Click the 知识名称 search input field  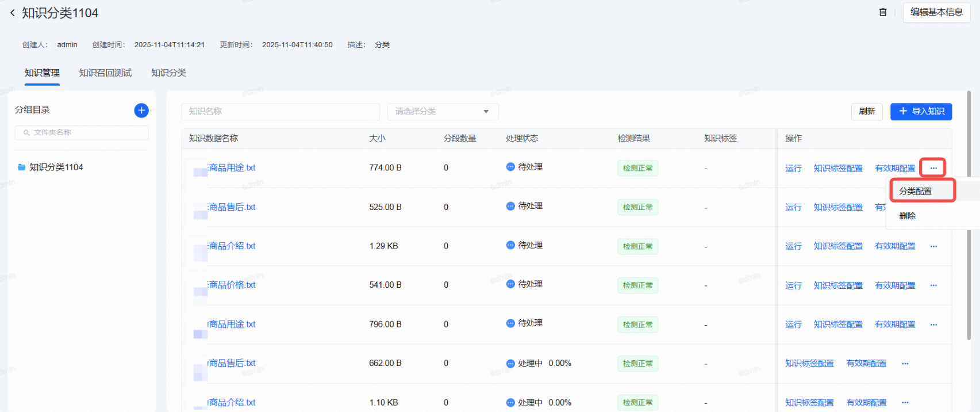[x=280, y=112]
